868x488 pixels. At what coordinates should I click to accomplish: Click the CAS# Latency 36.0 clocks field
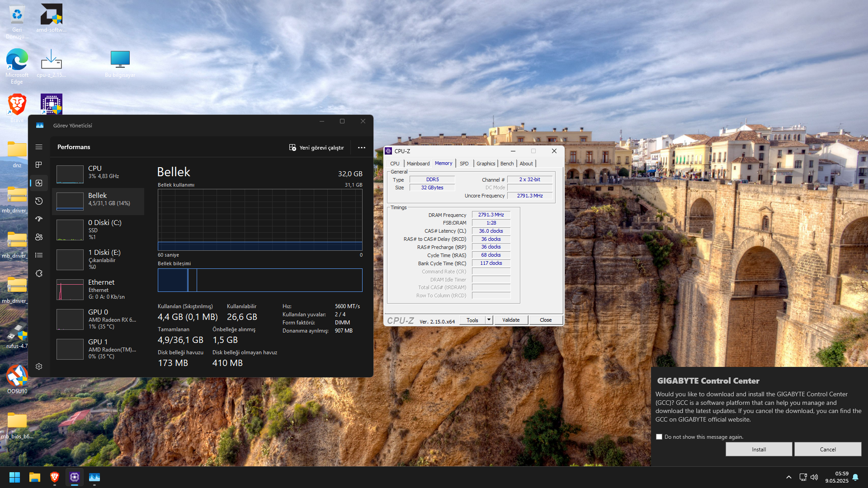(x=491, y=231)
